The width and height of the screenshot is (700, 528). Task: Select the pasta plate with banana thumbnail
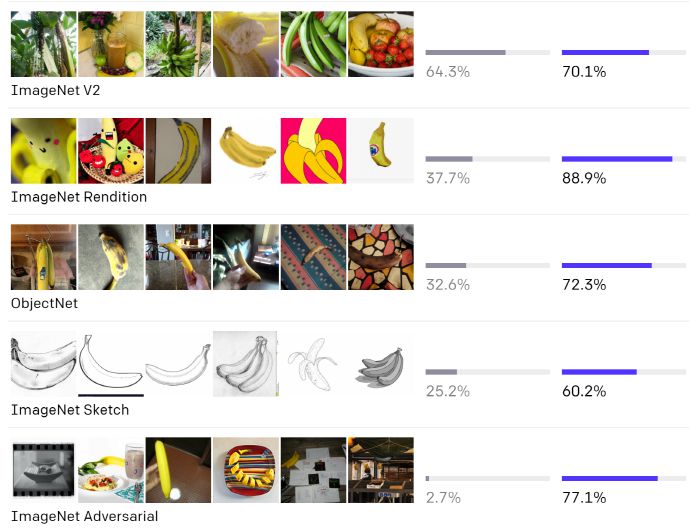pyautogui.click(x=111, y=470)
